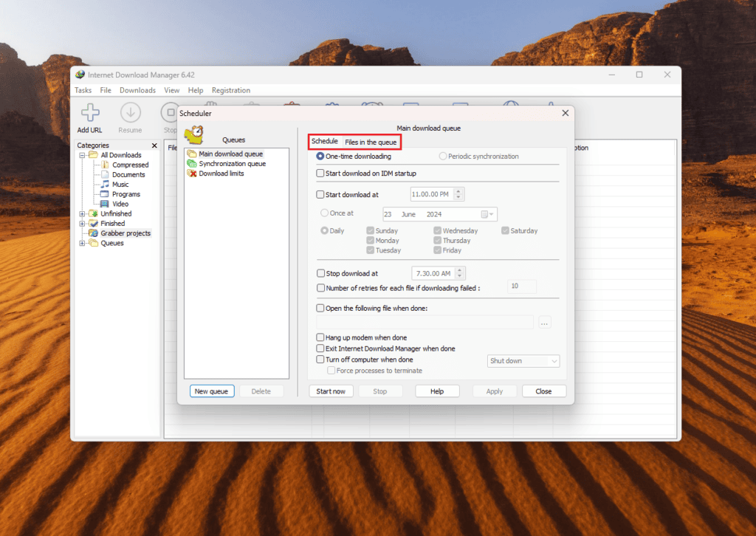Open the Downloads menu

[x=137, y=90]
